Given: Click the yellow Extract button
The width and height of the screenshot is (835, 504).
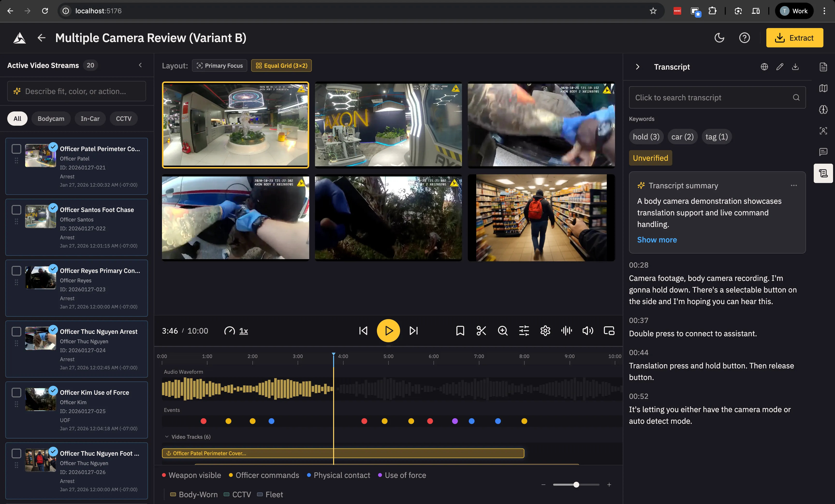Looking at the screenshot, I should (x=794, y=38).
